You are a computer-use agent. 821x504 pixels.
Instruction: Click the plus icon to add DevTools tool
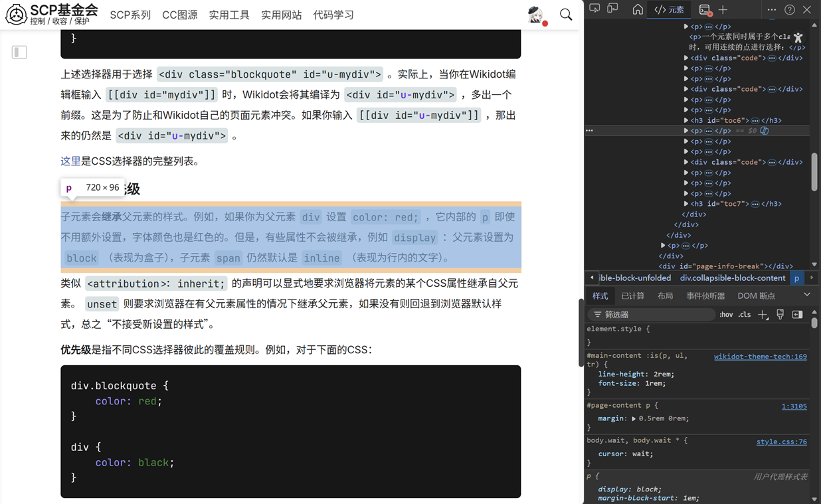coord(723,10)
